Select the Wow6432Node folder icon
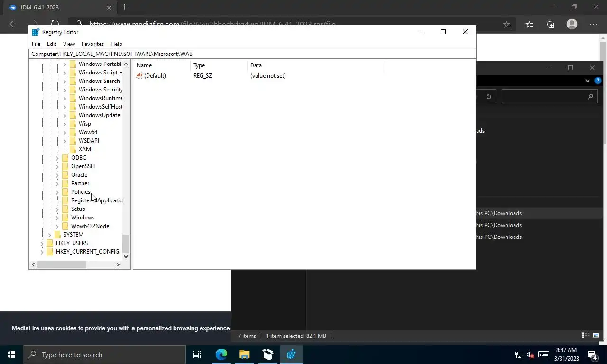The height and width of the screenshot is (364, 607). (x=65, y=226)
